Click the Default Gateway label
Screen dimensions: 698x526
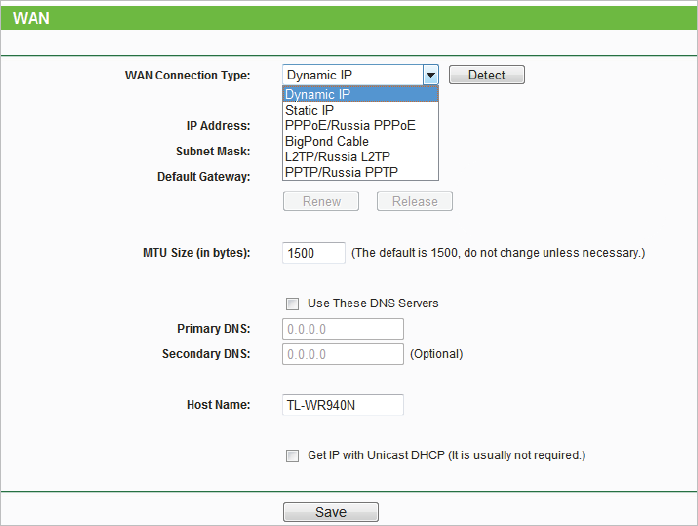tap(203, 177)
